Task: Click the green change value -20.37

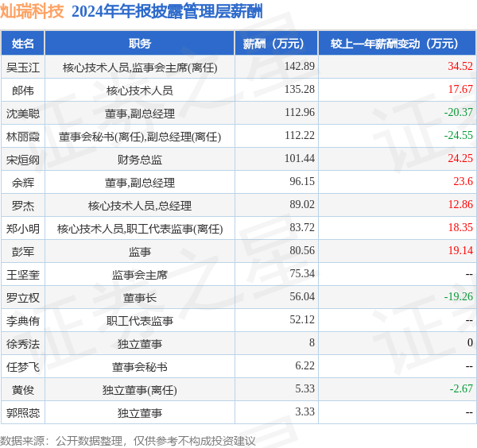Action: (459, 113)
